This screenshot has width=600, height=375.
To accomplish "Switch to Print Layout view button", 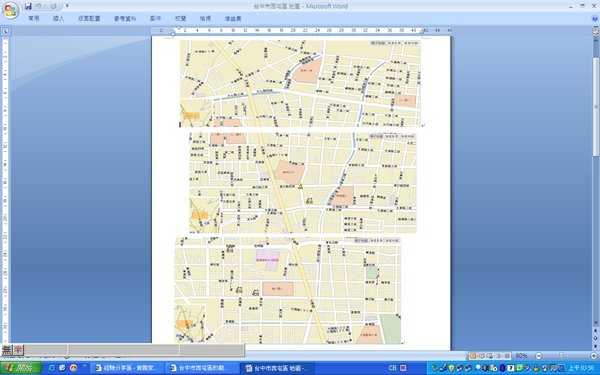I will click(473, 356).
